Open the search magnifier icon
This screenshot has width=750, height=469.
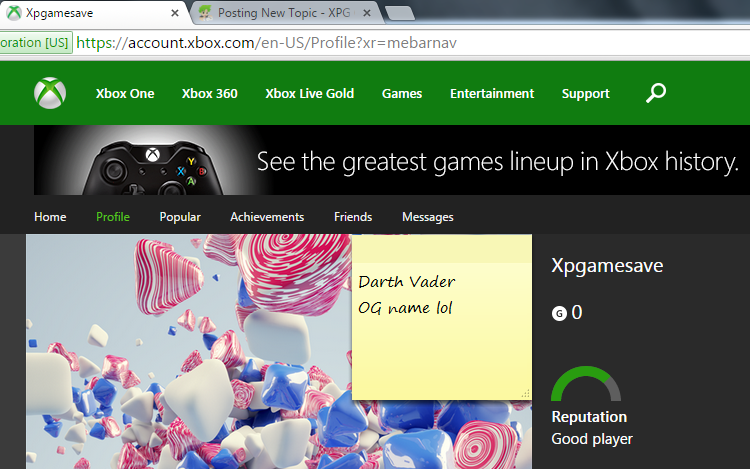click(656, 93)
